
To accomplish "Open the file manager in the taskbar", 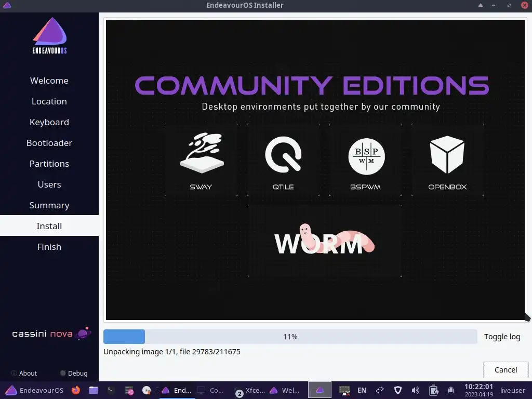I will [94, 390].
